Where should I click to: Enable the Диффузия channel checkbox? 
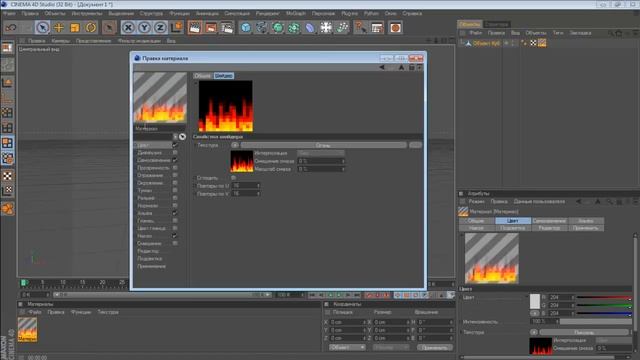pyautogui.click(x=175, y=153)
